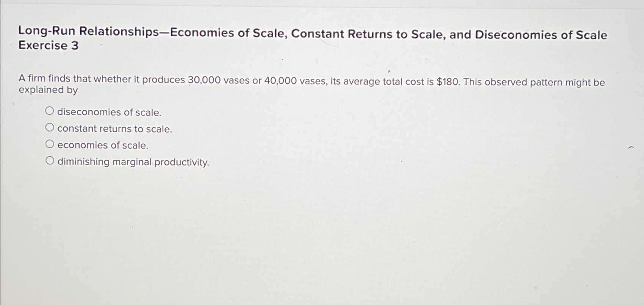
Task: Select diminishing marginal productivity answer
Action: (50, 160)
